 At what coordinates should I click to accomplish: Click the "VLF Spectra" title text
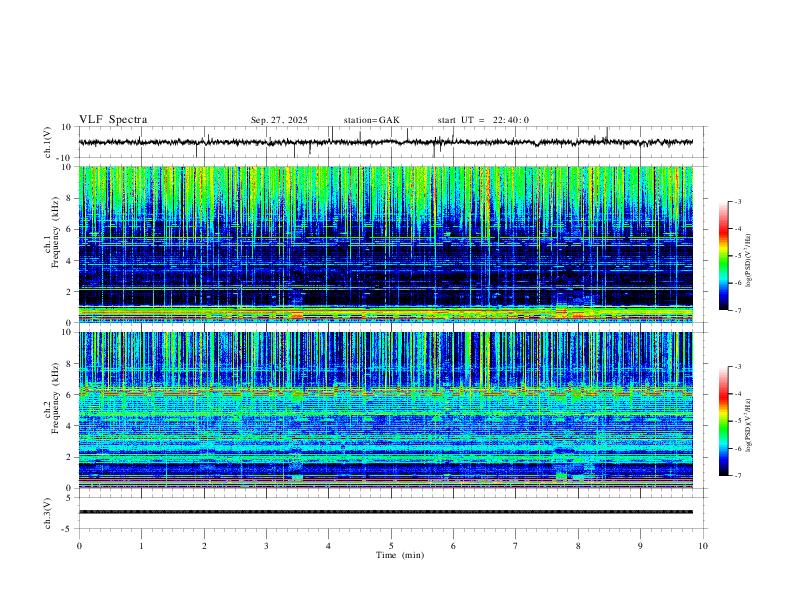[113, 120]
